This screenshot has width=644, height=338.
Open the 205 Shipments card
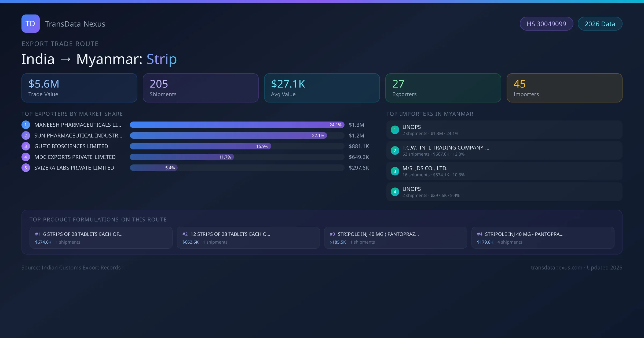click(200, 88)
